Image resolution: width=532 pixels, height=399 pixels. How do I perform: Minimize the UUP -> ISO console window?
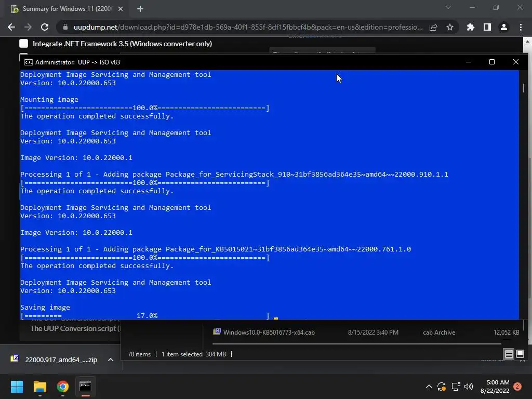click(x=469, y=62)
